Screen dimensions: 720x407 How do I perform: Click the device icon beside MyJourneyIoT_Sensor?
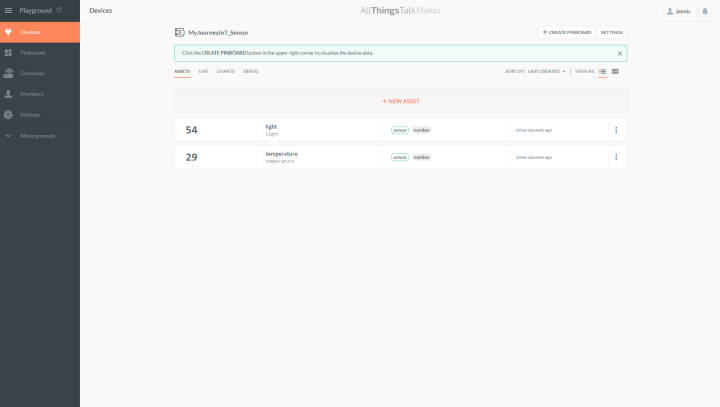(180, 32)
